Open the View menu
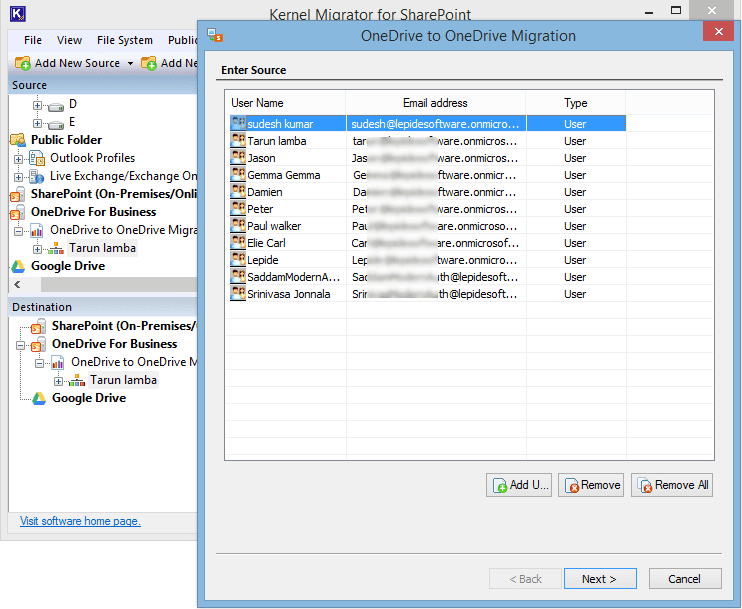 tap(69, 40)
